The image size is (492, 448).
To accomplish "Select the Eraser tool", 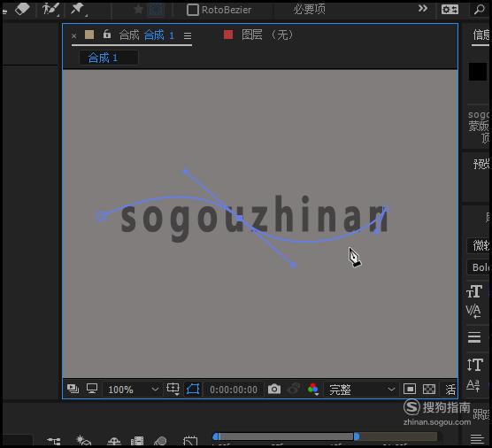I will [22, 9].
